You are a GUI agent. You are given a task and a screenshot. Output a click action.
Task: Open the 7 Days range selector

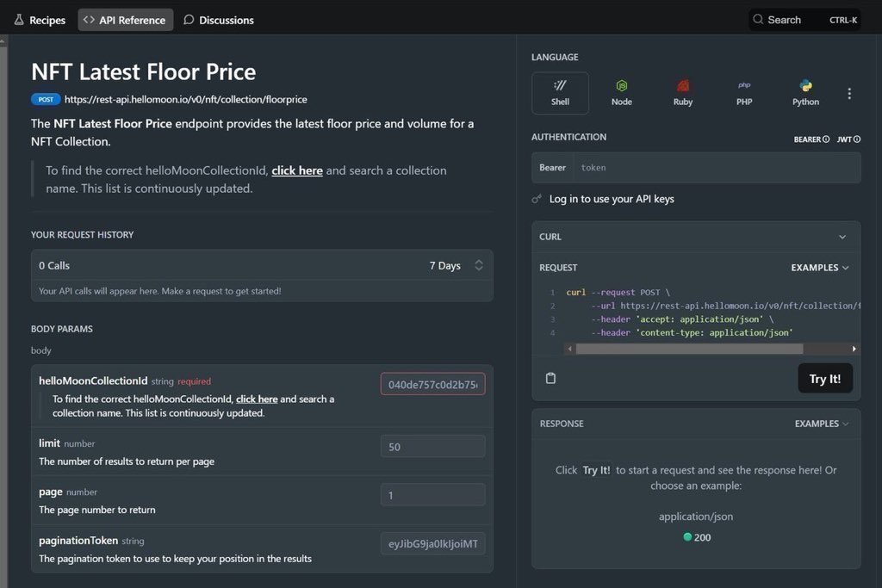point(457,265)
